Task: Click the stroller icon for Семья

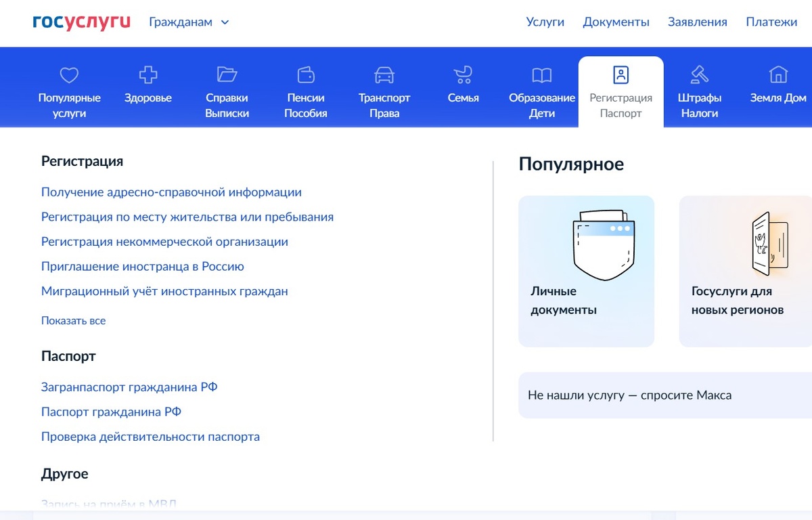Action: (463, 75)
